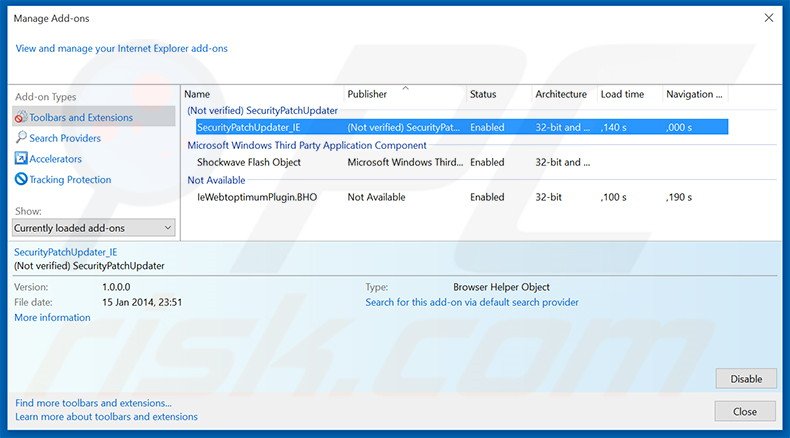Select Search Providers add-on type
790x438 pixels.
tap(64, 138)
